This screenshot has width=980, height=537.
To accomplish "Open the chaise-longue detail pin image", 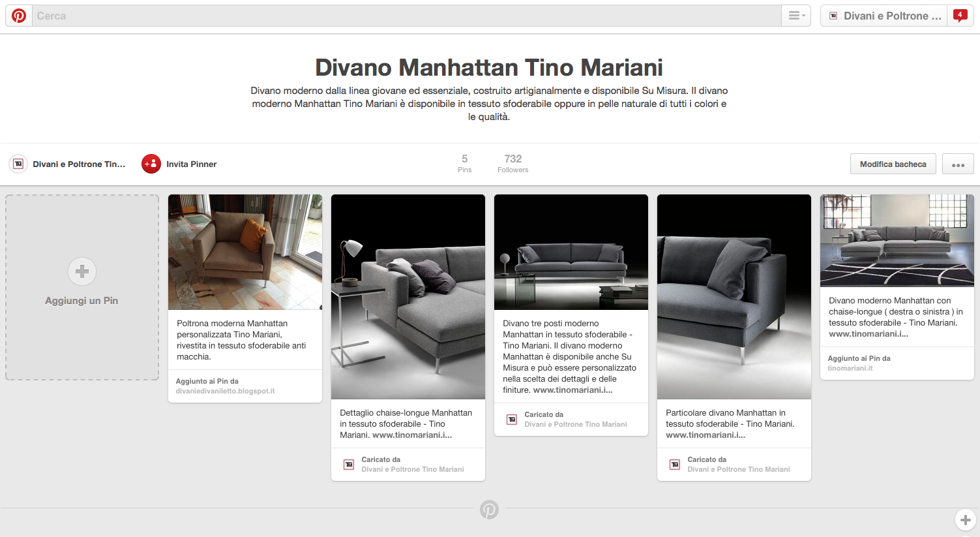I will tap(408, 297).
